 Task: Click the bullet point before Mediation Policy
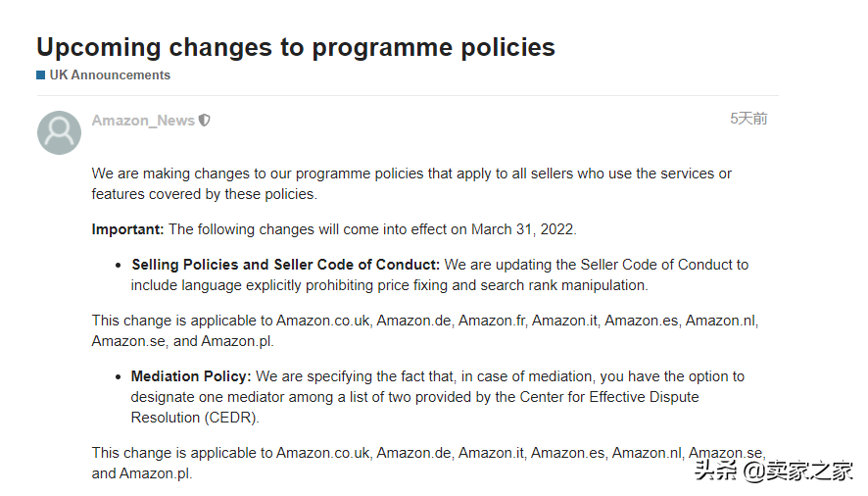[x=120, y=377]
